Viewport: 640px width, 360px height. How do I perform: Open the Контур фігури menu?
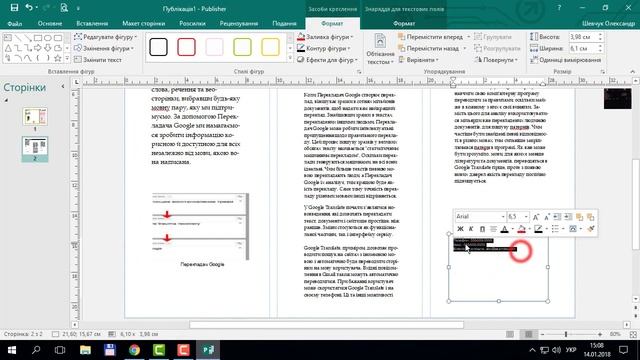click(x=324, y=48)
